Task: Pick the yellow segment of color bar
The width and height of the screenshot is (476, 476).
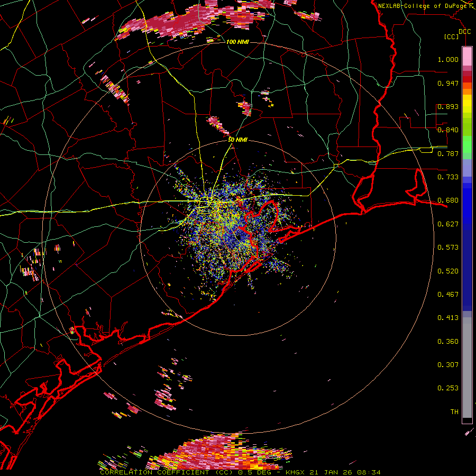Action: coord(467,104)
